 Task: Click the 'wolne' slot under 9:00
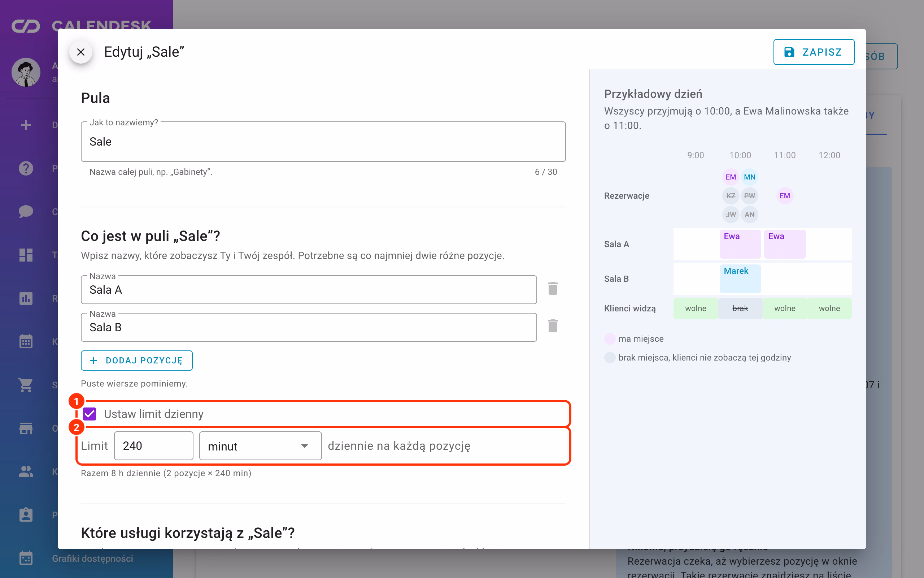pyautogui.click(x=695, y=309)
